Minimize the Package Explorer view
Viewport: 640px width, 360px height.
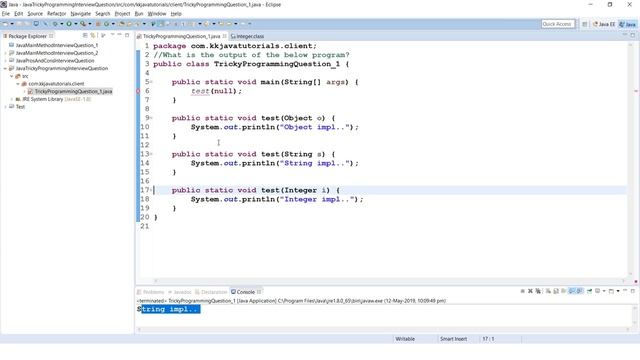(119, 35)
